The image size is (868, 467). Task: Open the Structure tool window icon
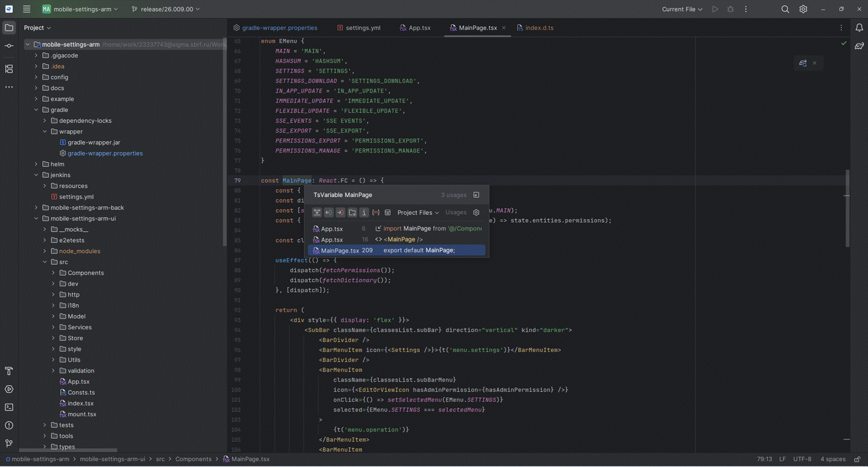(x=9, y=69)
